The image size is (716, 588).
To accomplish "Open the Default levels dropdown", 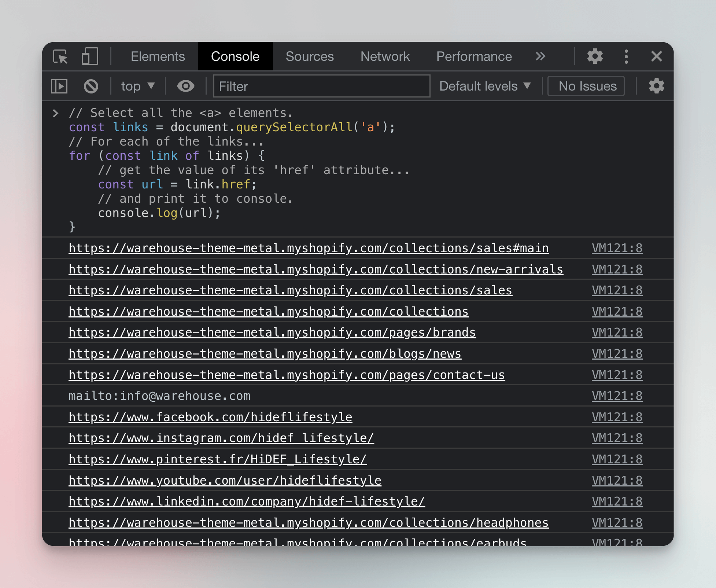I will coord(485,86).
